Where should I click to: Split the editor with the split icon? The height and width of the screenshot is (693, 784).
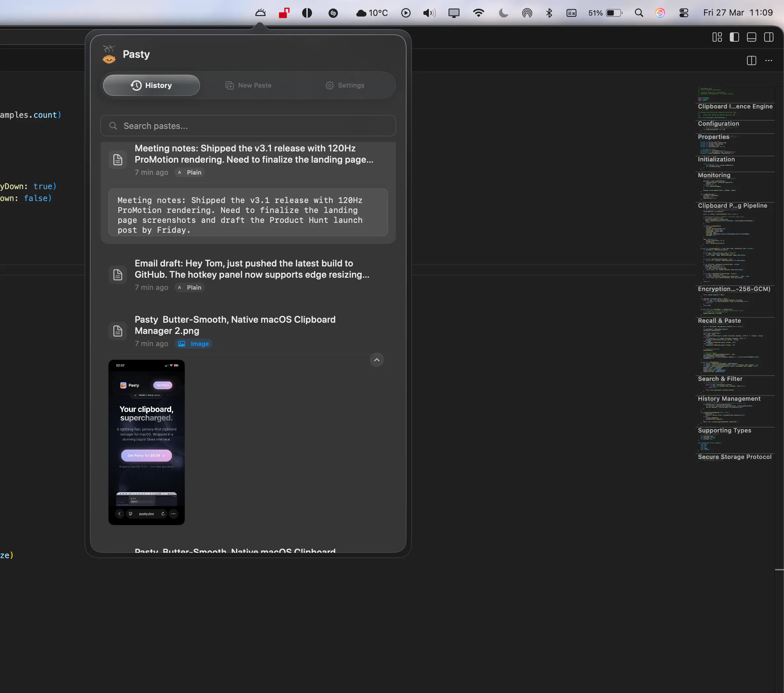[x=751, y=61]
